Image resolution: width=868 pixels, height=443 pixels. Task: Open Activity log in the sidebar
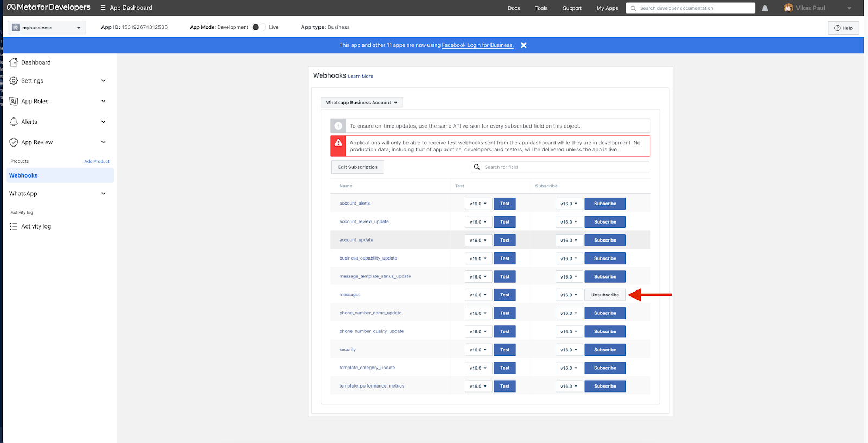[x=36, y=226]
